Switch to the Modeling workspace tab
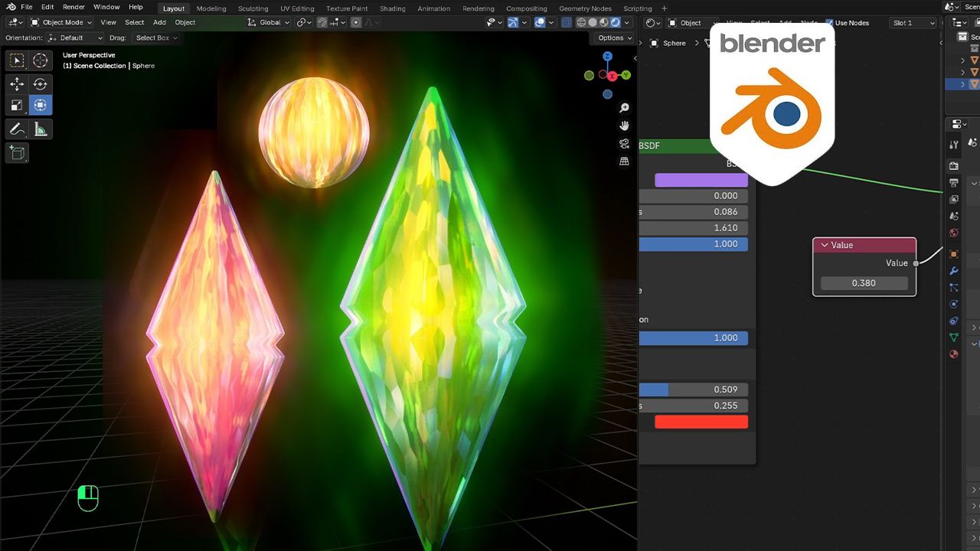 point(211,8)
